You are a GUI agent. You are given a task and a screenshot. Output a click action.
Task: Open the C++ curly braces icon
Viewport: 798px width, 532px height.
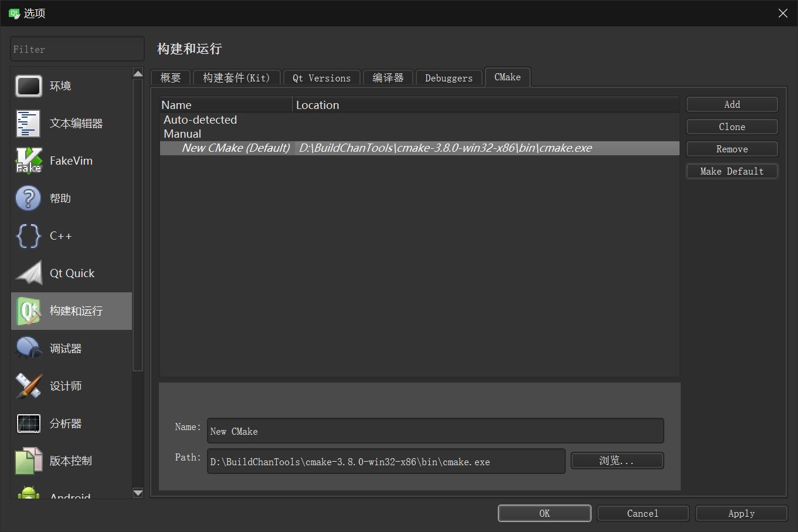[28, 236]
